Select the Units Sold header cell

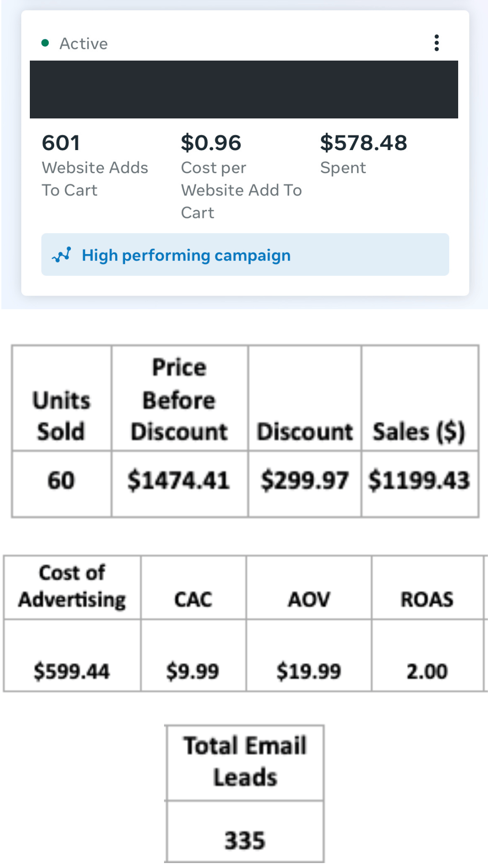point(61,416)
